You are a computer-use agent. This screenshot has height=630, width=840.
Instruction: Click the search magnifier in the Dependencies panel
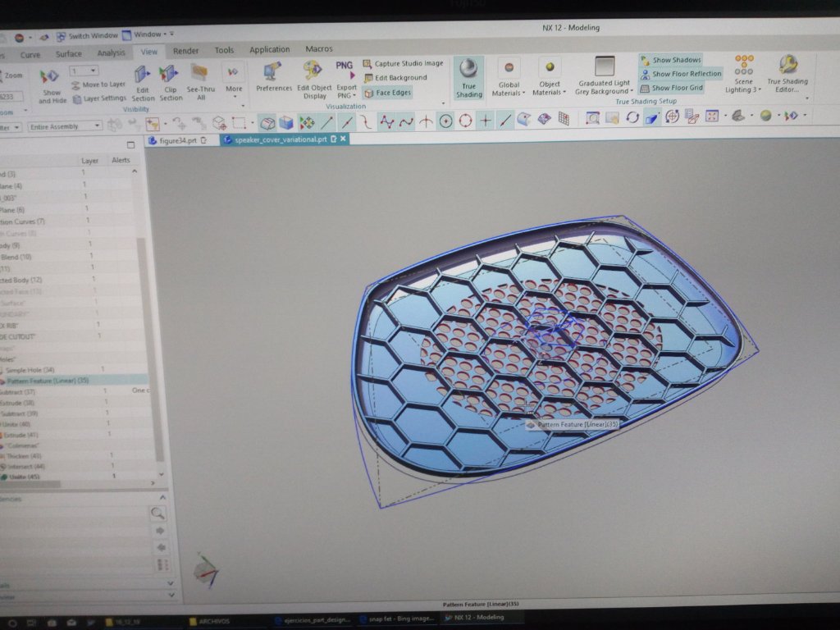coord(157,514)
